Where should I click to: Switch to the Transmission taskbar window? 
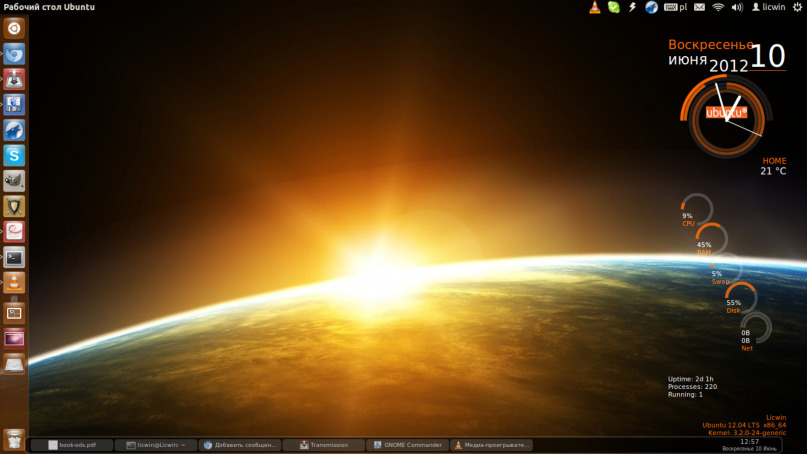click(x=324, y=445)
